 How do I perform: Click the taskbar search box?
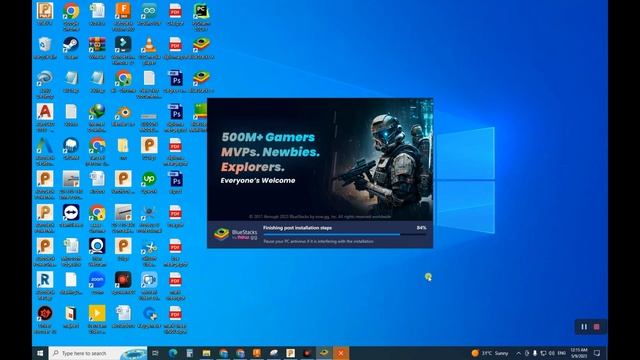coord(98,353)
